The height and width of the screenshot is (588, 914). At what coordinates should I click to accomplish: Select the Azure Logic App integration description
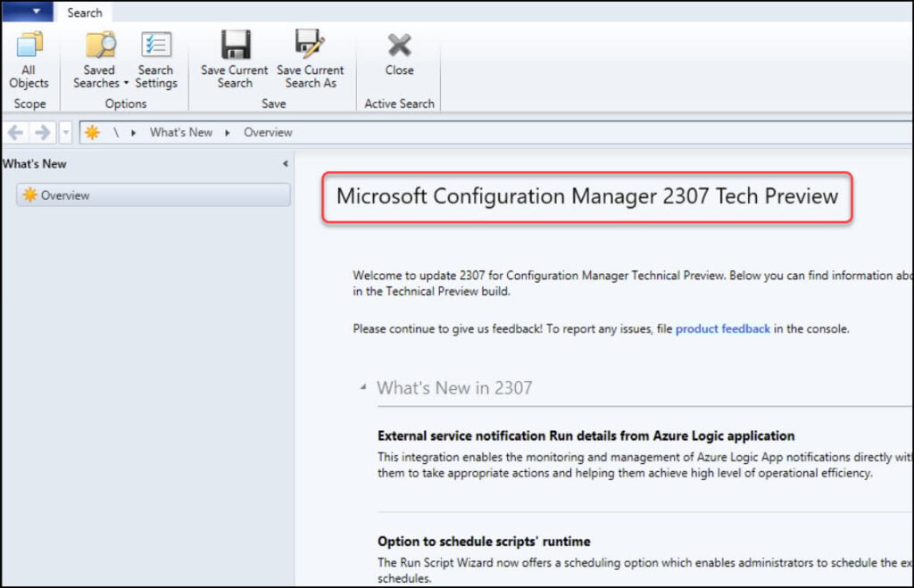coord(645,465)
